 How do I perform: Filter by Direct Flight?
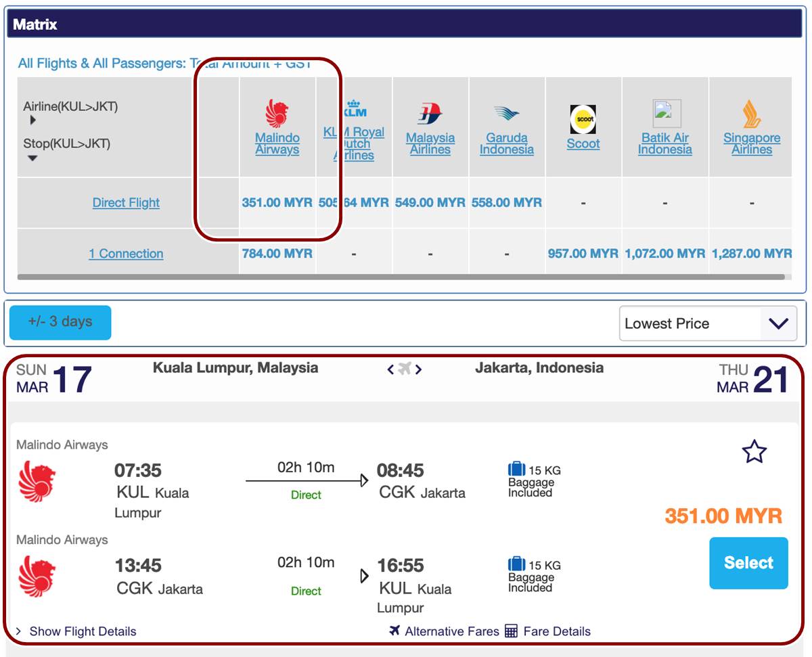[126, 202]
